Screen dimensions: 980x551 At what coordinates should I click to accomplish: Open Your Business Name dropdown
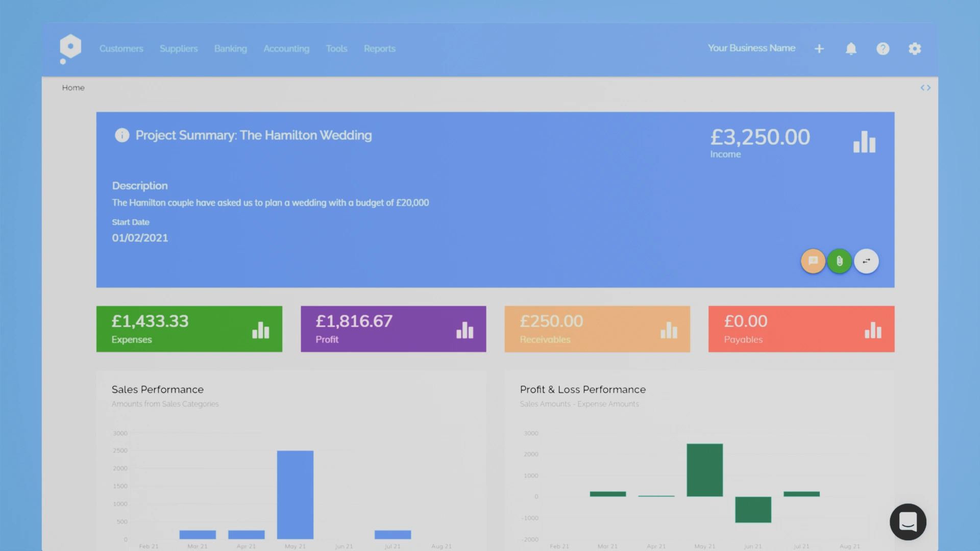click(751, 48)
